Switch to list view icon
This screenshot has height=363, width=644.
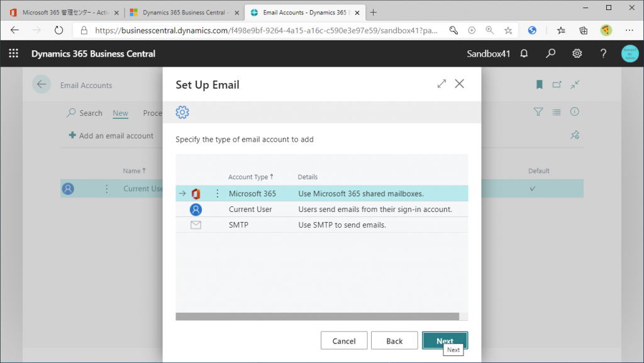point(557,112)
